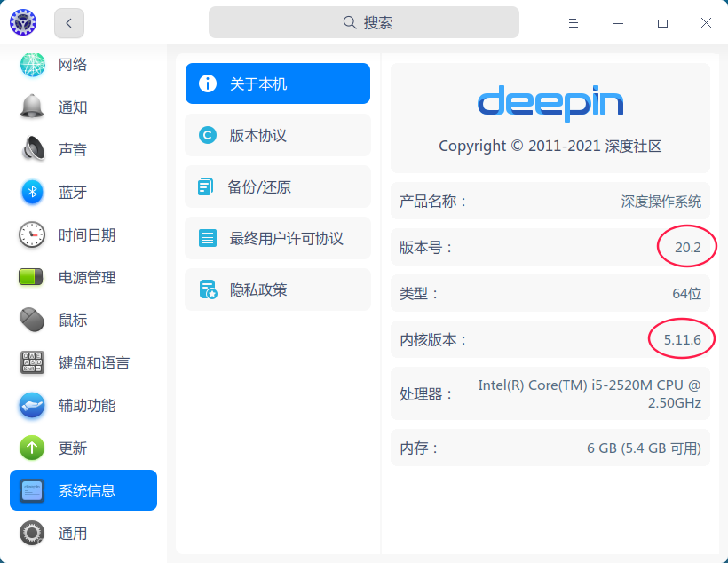This screenshot has height=563, width=728.
Task: Click the System Info monitor icon
Action: (x=33, y=490)
